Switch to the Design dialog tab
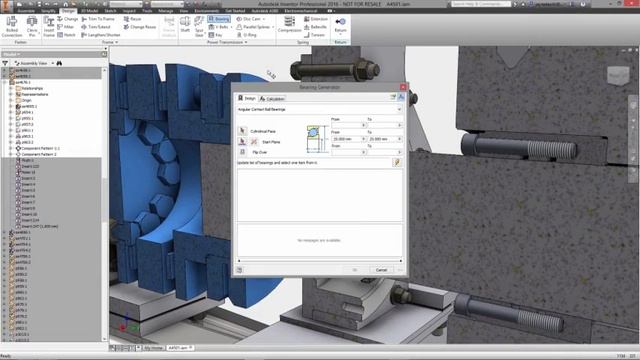The width and height of the screenshot is (640, 360). (247, 98)
